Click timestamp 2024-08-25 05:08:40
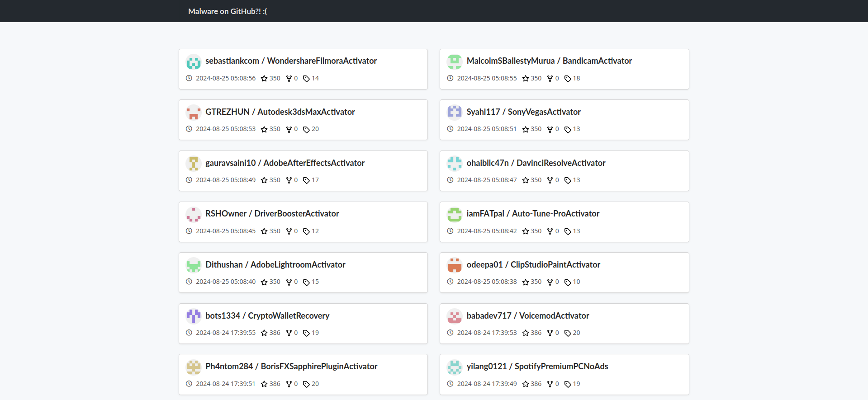The height and width of the screenshot is (400, 868). [x=226, y=282]
